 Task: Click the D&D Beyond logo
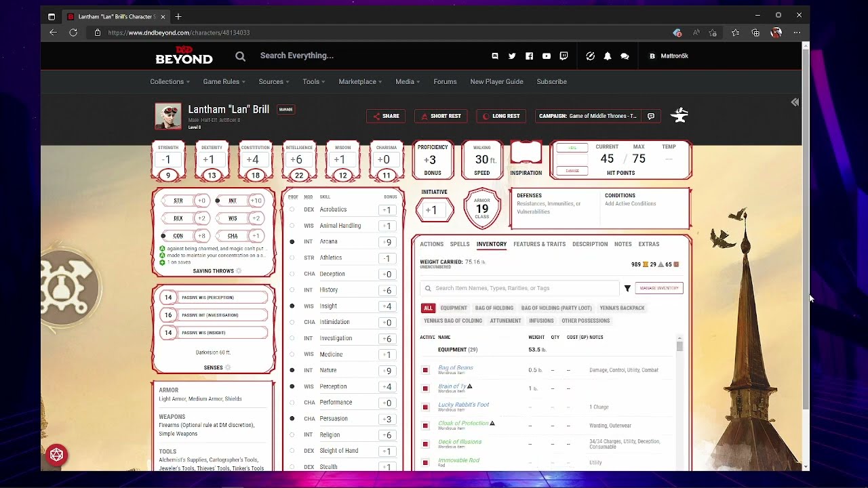184,56
